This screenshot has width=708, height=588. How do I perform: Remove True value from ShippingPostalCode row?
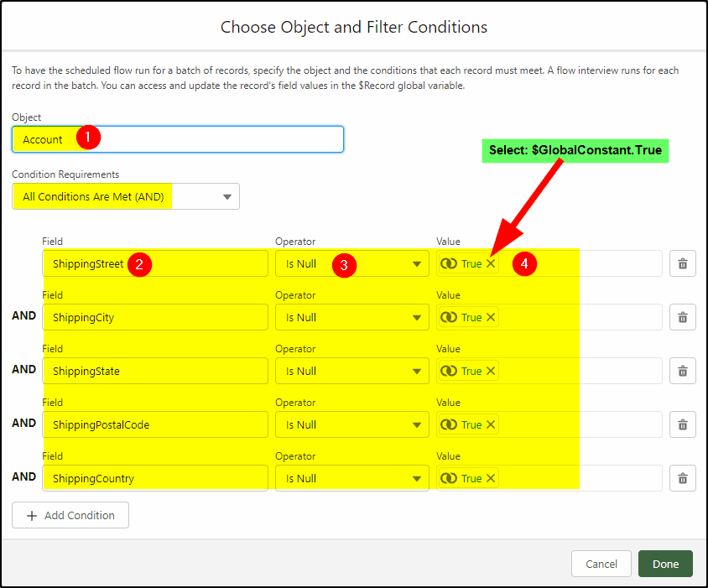491,424
